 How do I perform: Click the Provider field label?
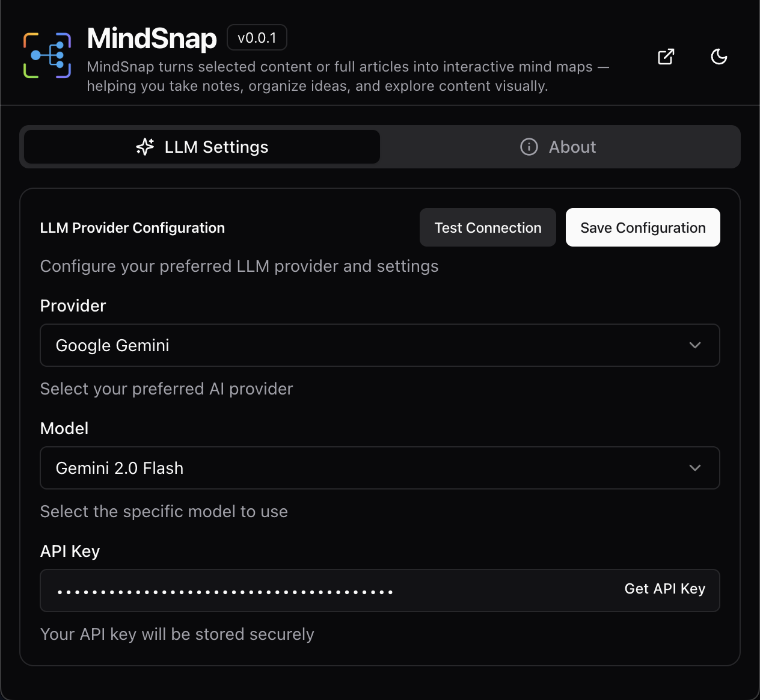(x=73, y=305)
